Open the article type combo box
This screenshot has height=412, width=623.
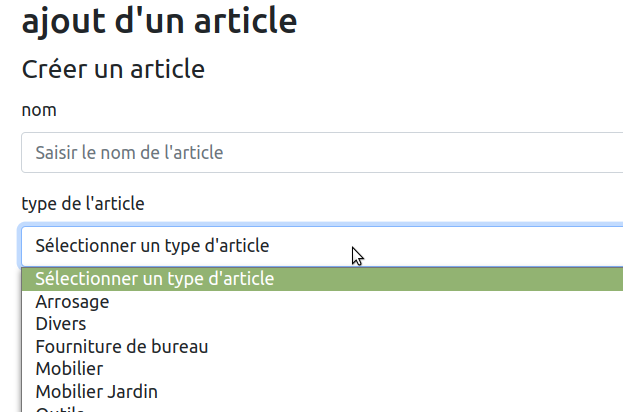[320, 246]
